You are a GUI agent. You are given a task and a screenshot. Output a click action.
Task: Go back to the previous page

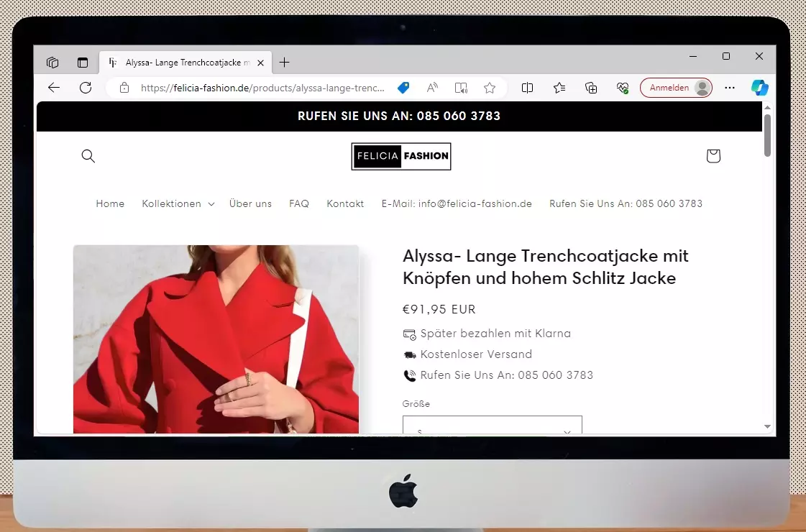click(x=53, y=88)
